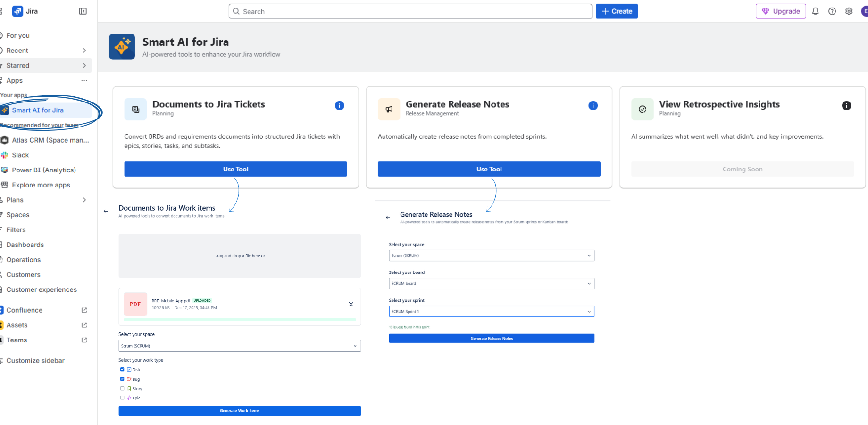Open notifications bell
The height and width of the screenshot is (425, 868).
pyautogui.click(x=816, y=11)
